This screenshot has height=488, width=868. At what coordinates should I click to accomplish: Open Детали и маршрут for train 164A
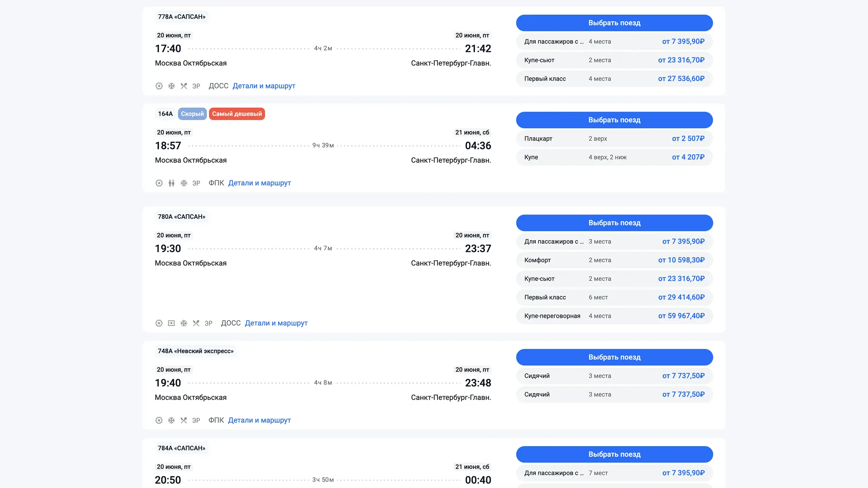[x=259, y=183]
